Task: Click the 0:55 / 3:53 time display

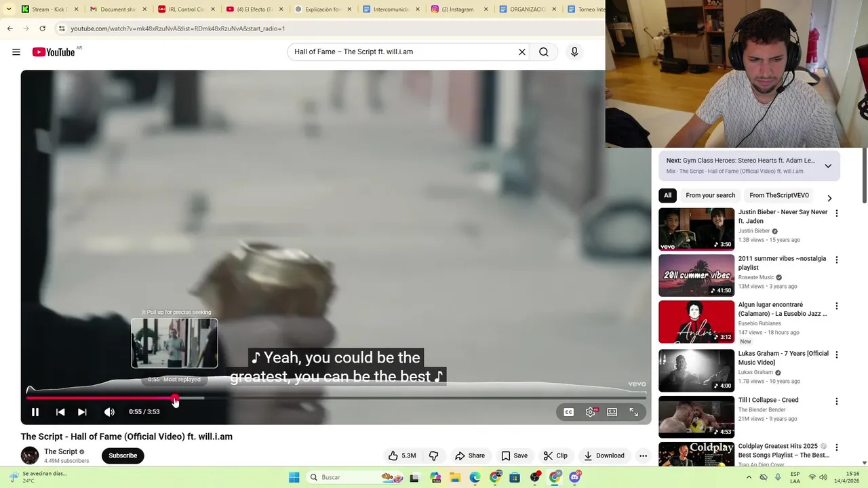Action: pyautogui.click(x=144, y=412)
